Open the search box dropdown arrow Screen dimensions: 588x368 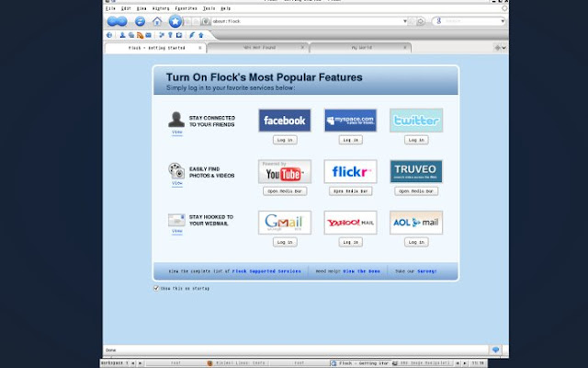503,21
